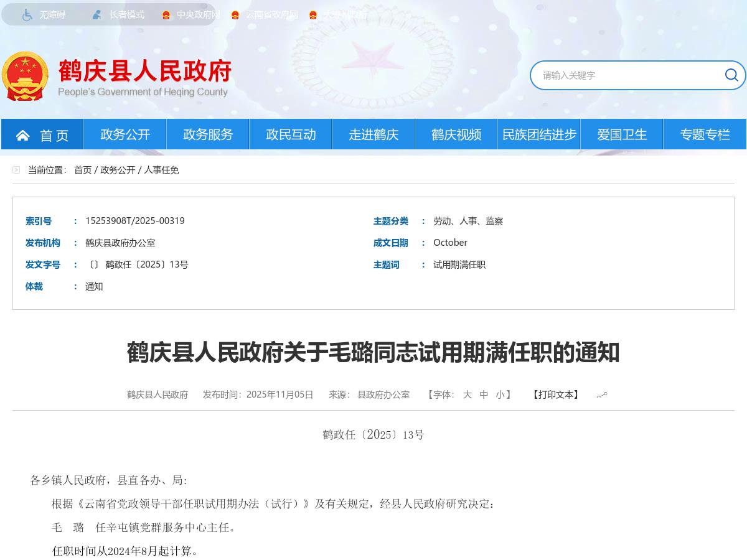Viewport: 747px width, 560px height.
Task: Click the accessibility (无障碍) wheelchair icon
Action: (27, 14)
